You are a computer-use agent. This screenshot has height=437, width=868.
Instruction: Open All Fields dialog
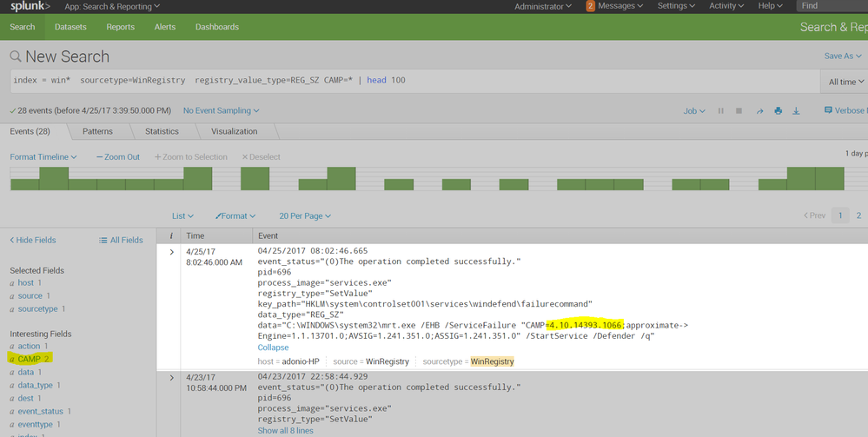coord(121,240)
